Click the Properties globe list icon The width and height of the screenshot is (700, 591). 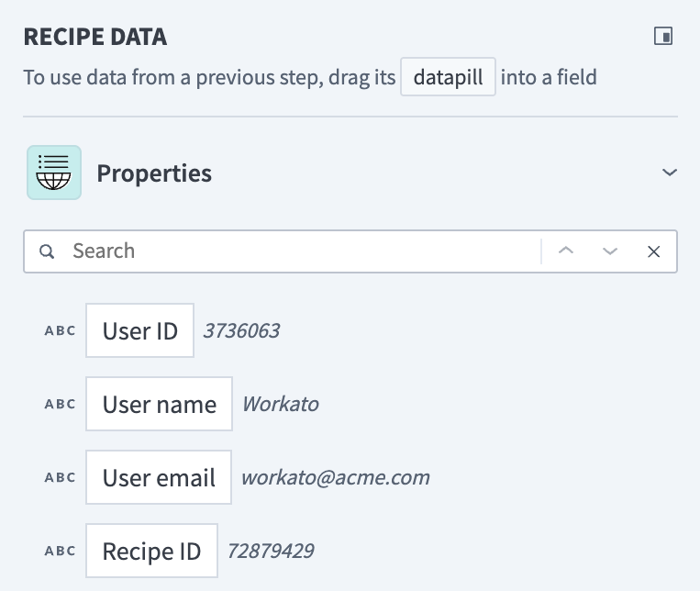(x=54, y=173)
